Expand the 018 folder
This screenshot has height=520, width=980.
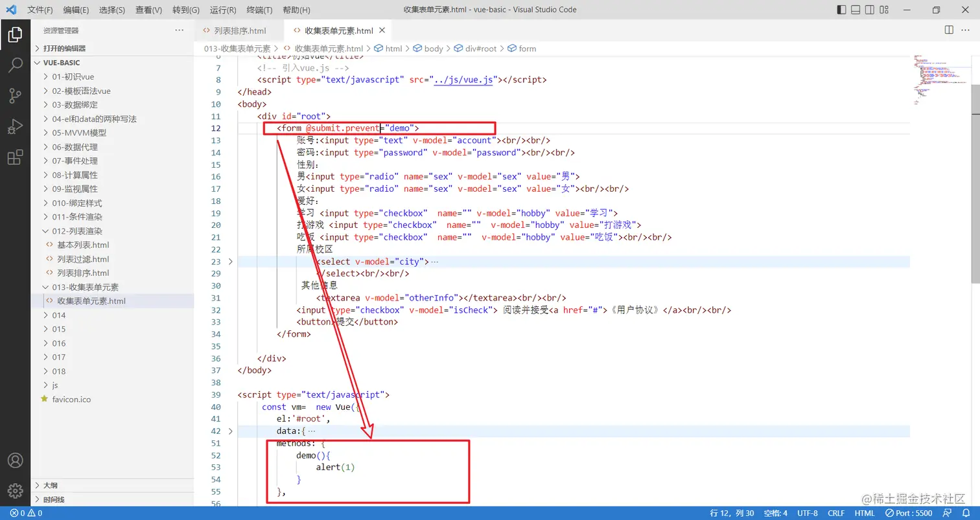(x=112, y=371)
